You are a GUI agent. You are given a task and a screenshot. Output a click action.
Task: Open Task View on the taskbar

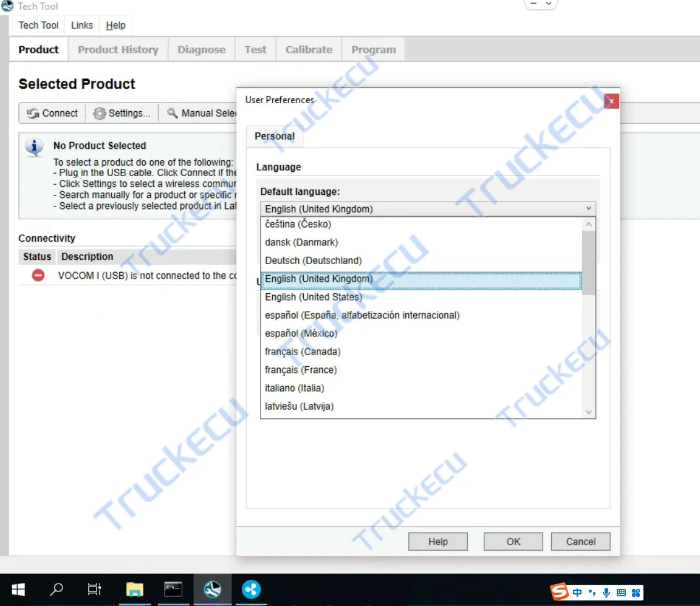(94, 589)
